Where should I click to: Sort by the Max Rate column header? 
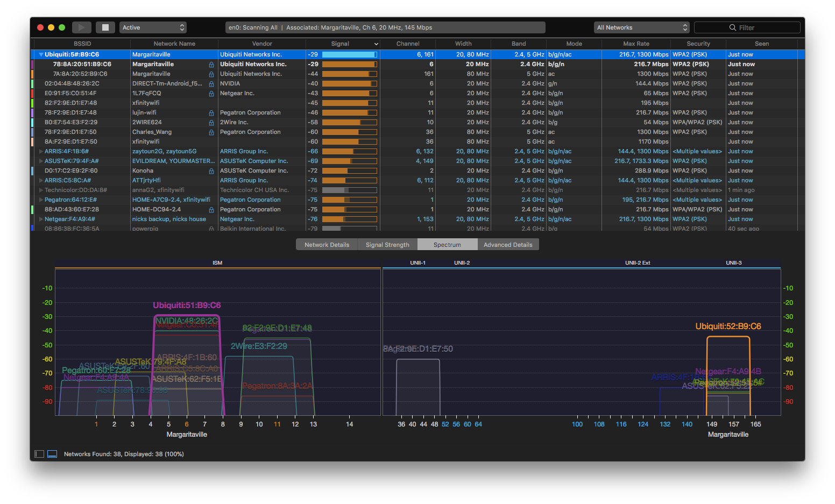(636, 44)
